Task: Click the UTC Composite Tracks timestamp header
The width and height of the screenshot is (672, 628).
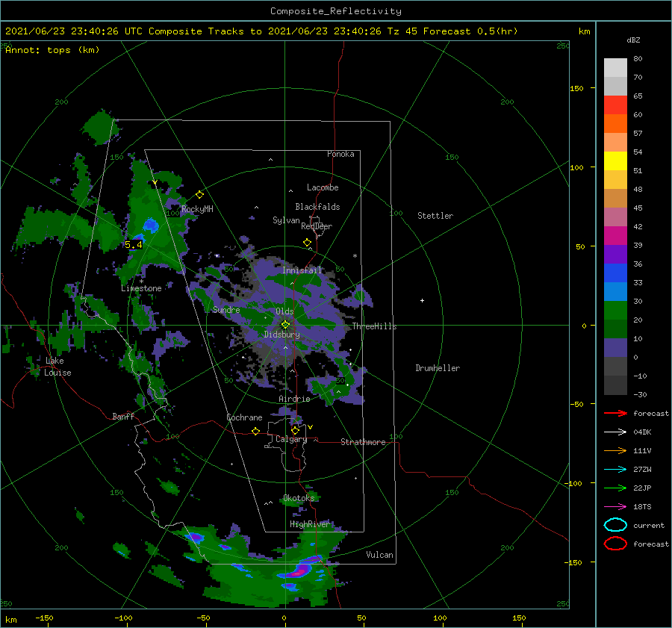Action: (x=261, y=31)
